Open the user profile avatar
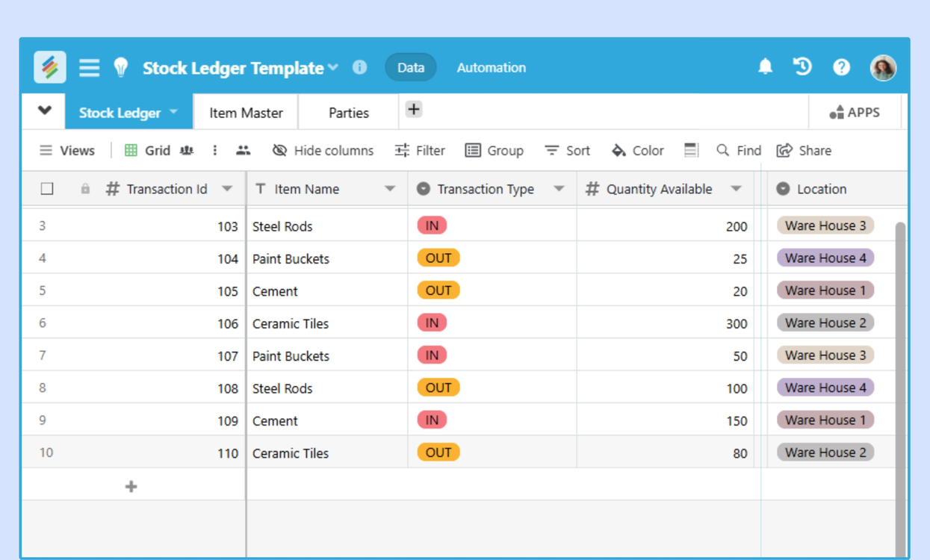 (x=883, y=68)
